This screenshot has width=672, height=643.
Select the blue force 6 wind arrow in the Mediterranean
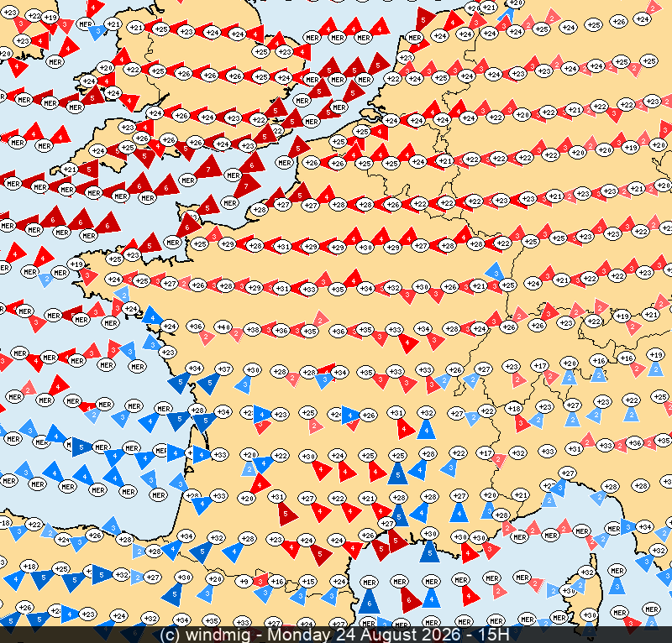click(369, 600)
